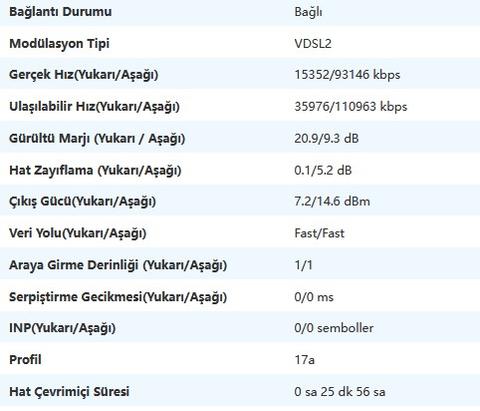
Task: Click the Gürültü Marjı label
Action: [x=97, y=138]
